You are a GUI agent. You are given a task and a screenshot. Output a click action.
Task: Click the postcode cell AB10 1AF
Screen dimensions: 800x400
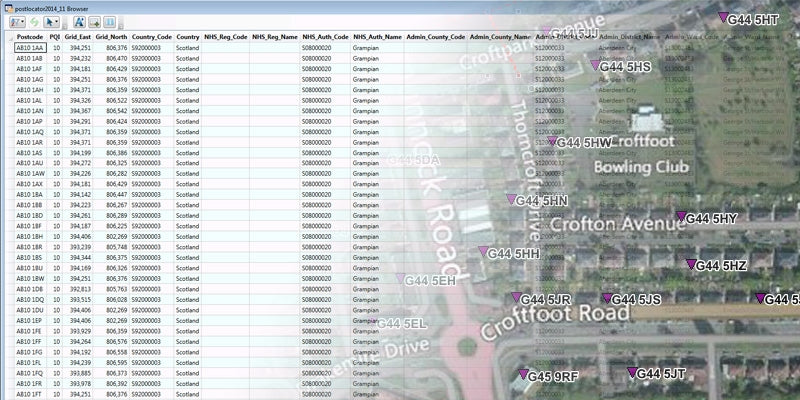30,69
